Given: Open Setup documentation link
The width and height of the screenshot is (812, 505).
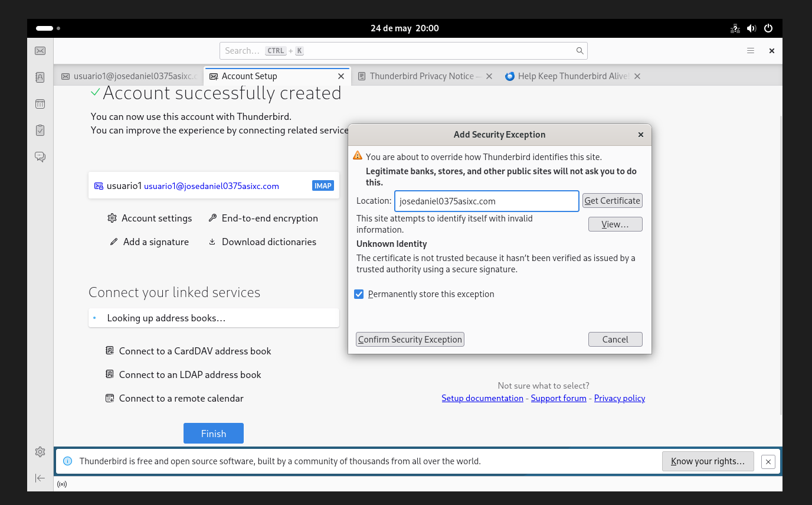Looking at the screenshot, I should [x=482, y=398].
